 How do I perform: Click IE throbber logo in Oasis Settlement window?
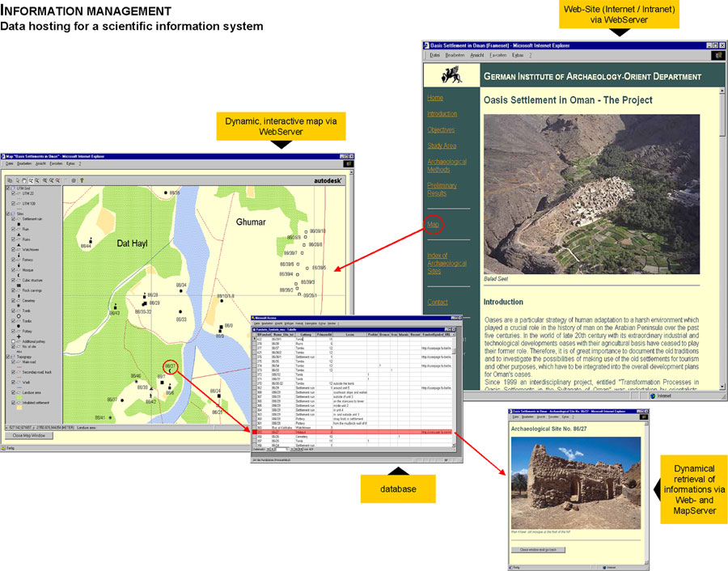click(717, 55)
